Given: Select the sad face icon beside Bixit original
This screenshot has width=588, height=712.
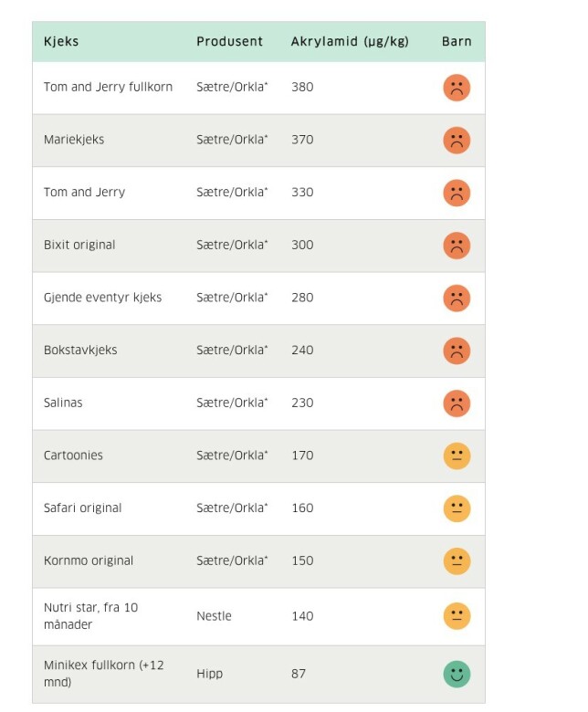Looking at the screenshot, I should click(x=457, y=246).
